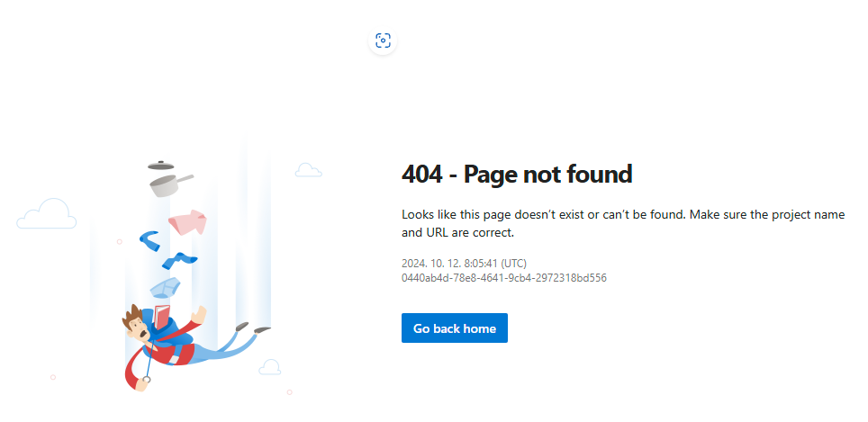
Task: Click the error GUID identifier text
Action: [504, 278]
